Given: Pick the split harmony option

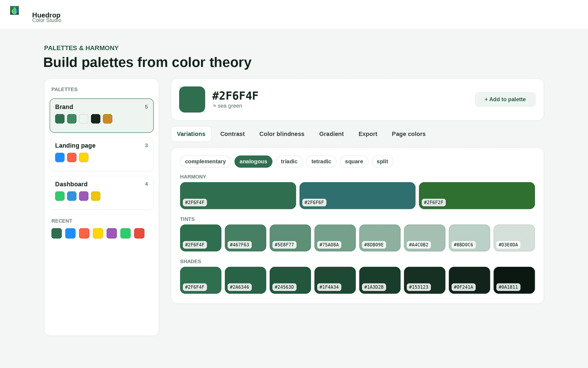Looking at the screenshot, I should (383, 161).
